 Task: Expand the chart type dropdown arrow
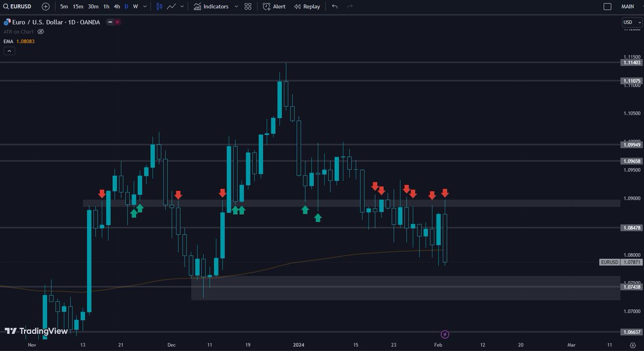[x=183, y=6]
